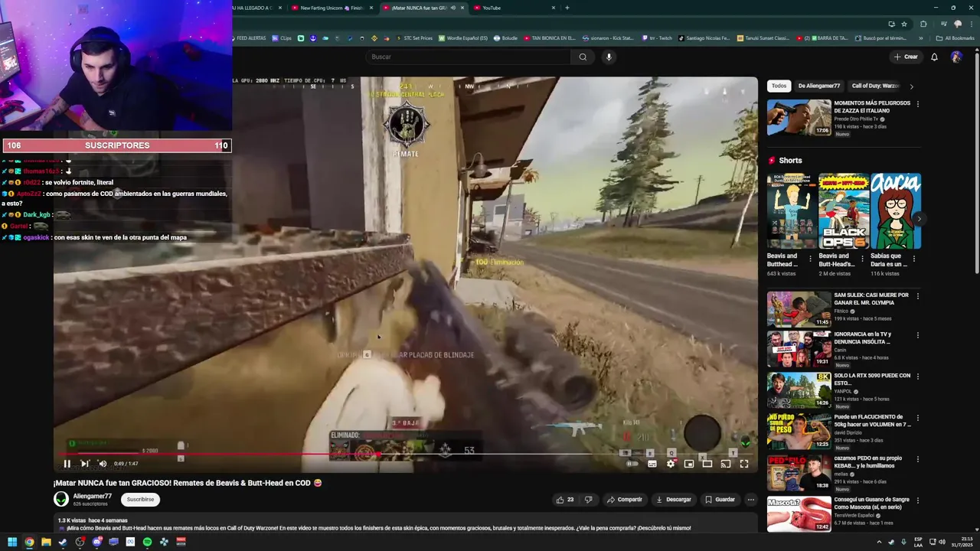Dislike the video
Viewport: 980px width, 551px height.
pyautogui.click(x=588, y=500)
